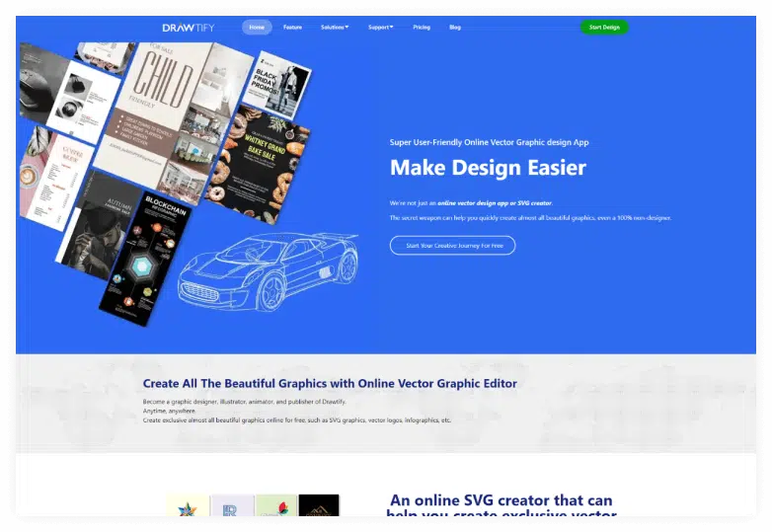
Task: Open the Black Friday Promos poster thumbnail
Action: (276, 85)
